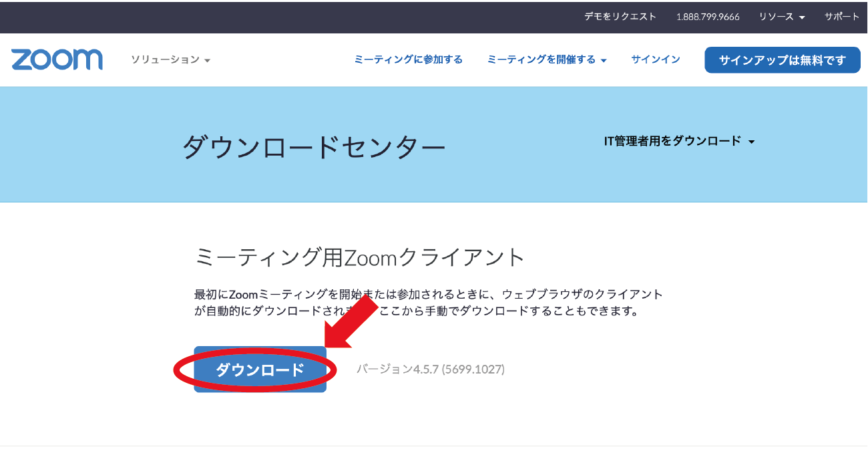This screenshot has width=868, height=449.
Task: Open サポート from the top bar
Action: [x=842, y=16]
